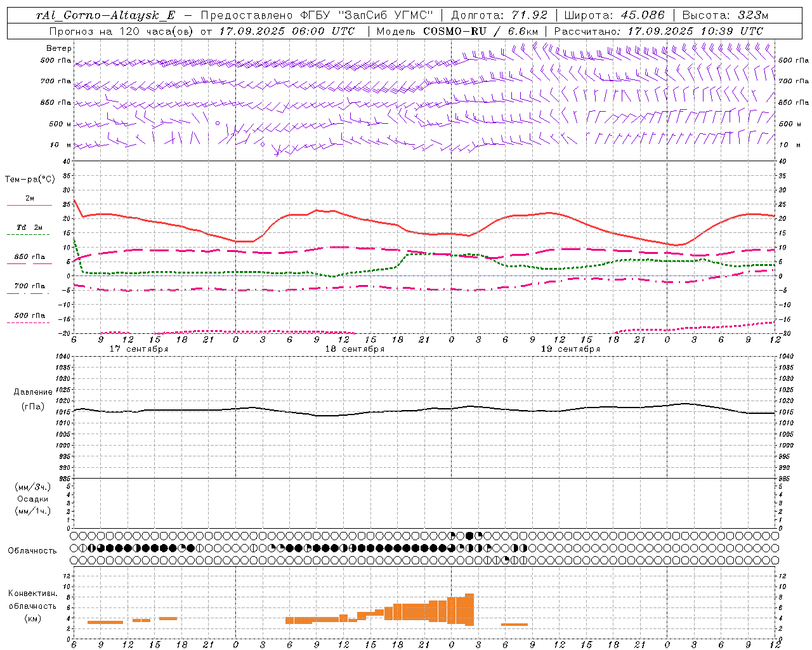
Task: Click the station title rAl_Gorno-Altaysk_E
Action: [x=105, y=15]
